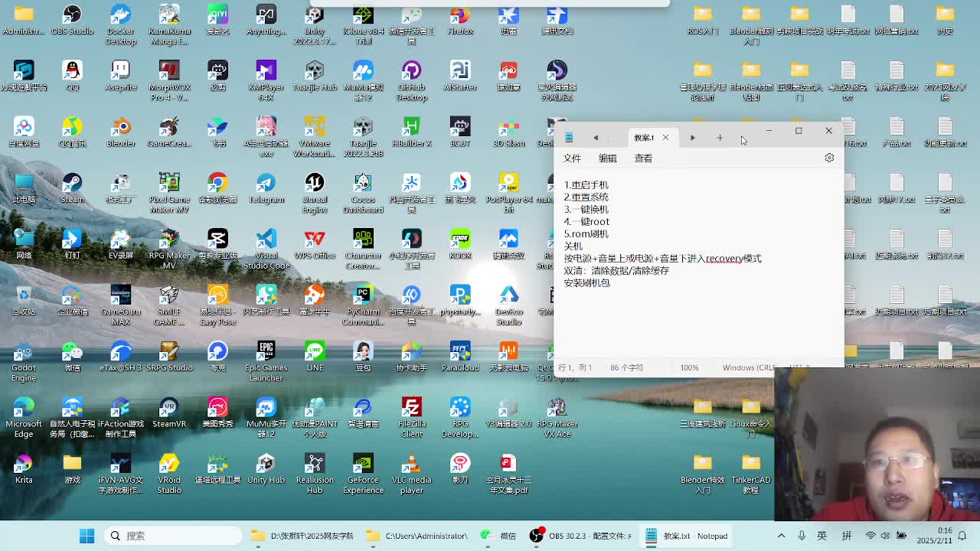The width and height of the screenshot is (980, 551).
Task: Switch to the D:\ folder taskbar window
Action: pos(303,536)
